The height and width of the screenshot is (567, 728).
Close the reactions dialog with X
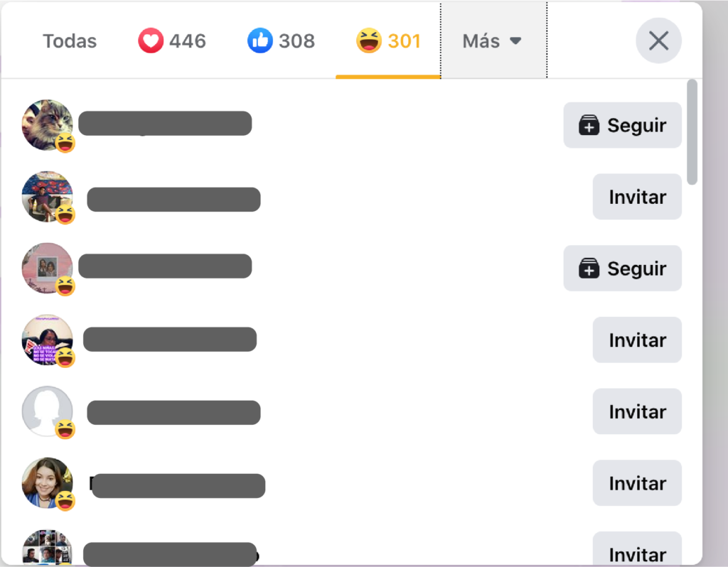point(658,40)
